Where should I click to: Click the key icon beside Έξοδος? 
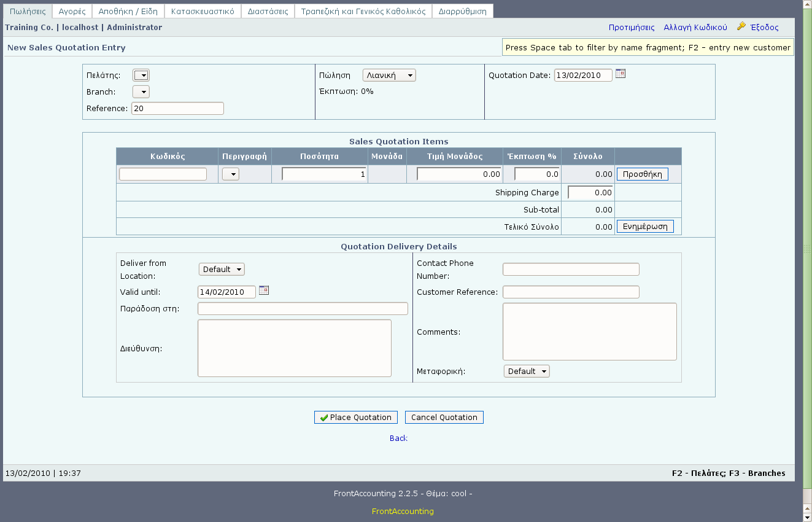(741, 27)
